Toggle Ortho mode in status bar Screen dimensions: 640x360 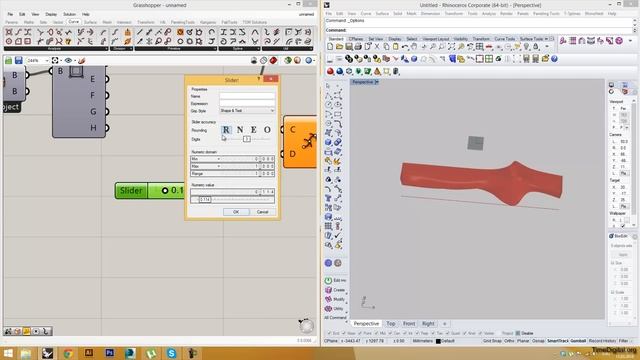509,341
